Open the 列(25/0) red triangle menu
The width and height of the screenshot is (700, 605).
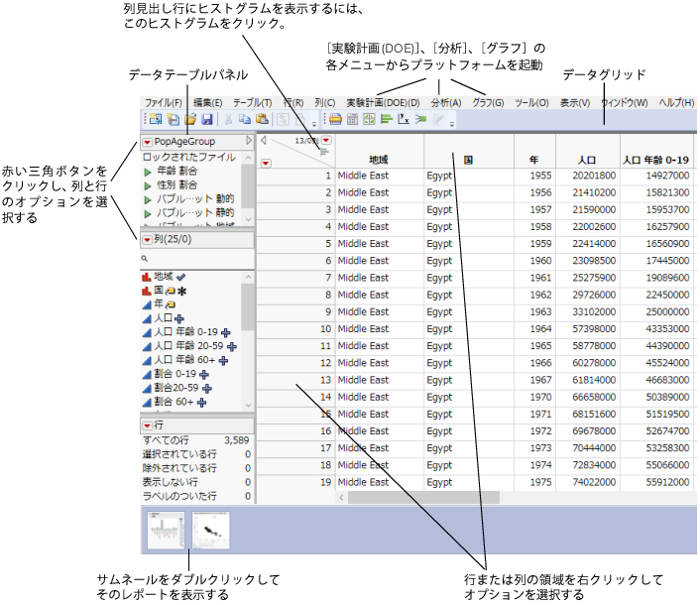[x=147, y=240]
